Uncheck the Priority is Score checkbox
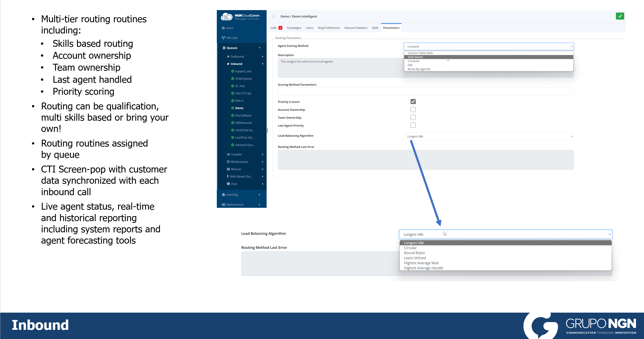Viewport: 644px width, 339px height. tap(413, 102)
